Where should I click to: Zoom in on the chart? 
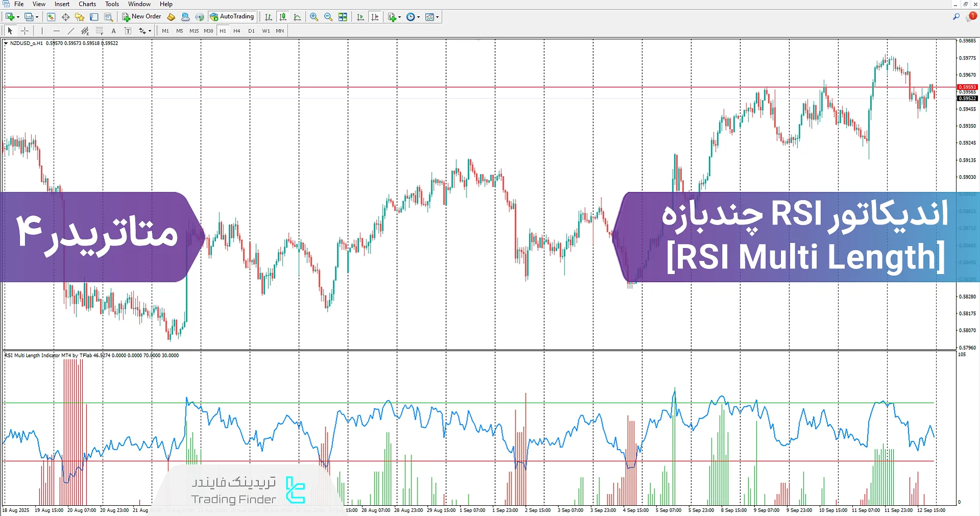click(313, 16)
